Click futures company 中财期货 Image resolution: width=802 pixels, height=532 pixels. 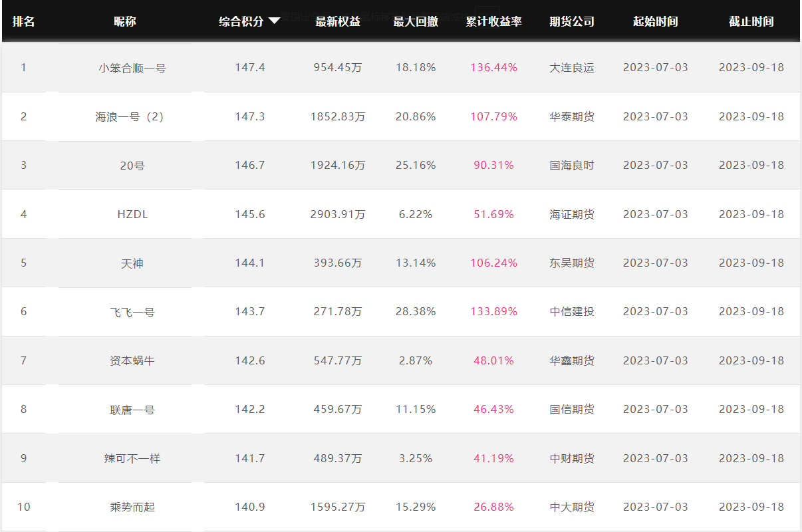(x=572, y=458)
